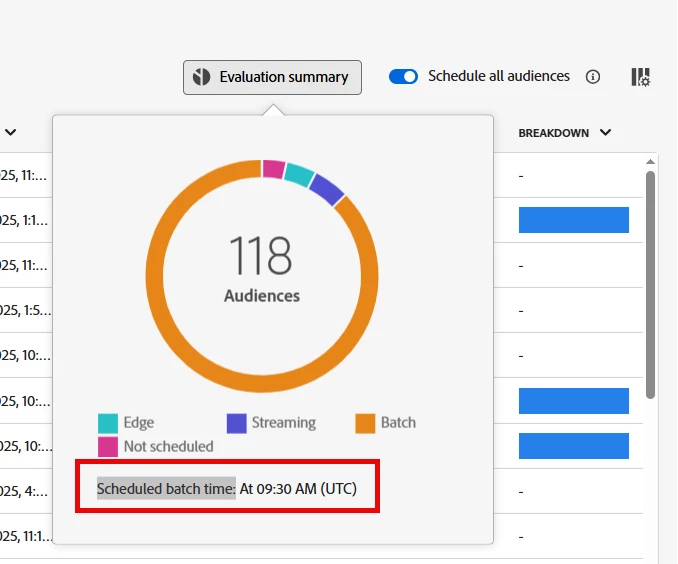678x564 pixels.
Task: Expand the chevron on the left column header
Action: pyautogui.click(x=11, y=132)
